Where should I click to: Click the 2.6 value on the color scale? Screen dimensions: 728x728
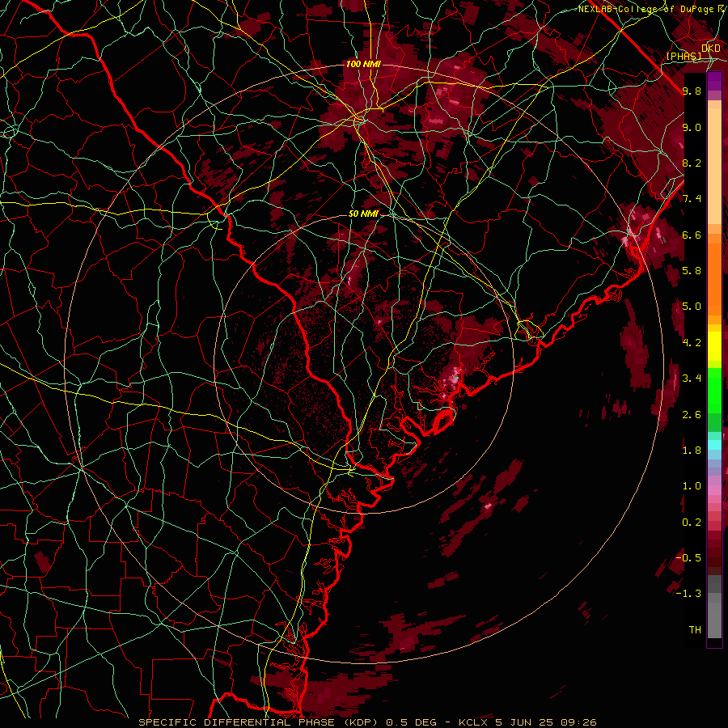[x=692, y=414]
